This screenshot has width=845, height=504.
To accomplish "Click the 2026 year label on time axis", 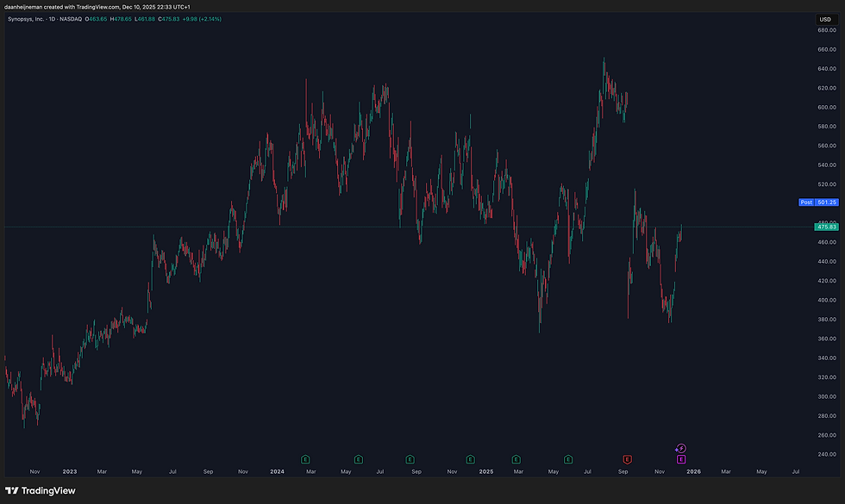I will point(693,472).
